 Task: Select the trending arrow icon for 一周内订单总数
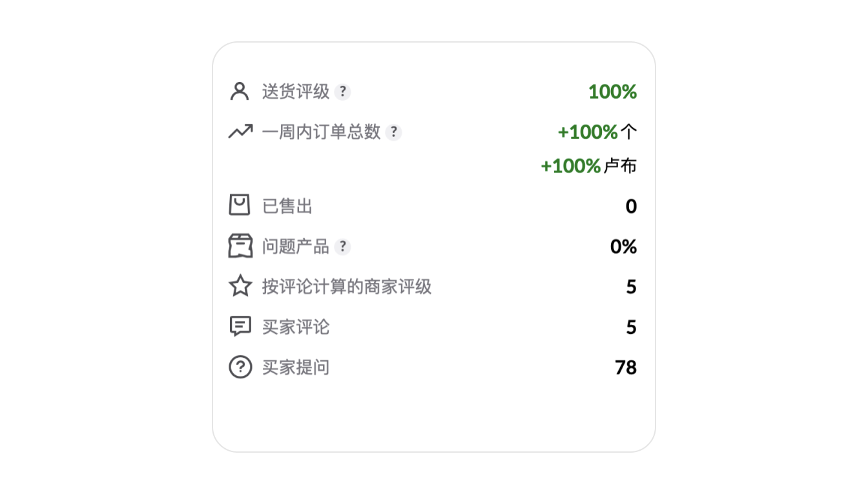pyautogui.click(x=240, y=132)
